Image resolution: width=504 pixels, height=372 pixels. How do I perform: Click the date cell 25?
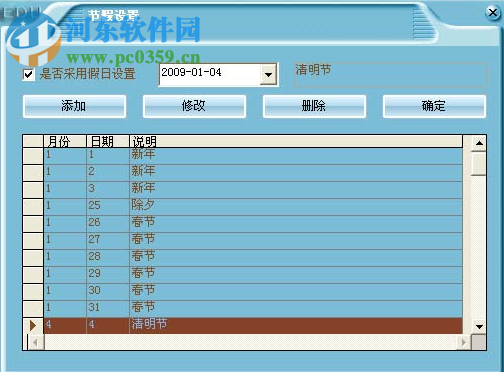(108, 207)
